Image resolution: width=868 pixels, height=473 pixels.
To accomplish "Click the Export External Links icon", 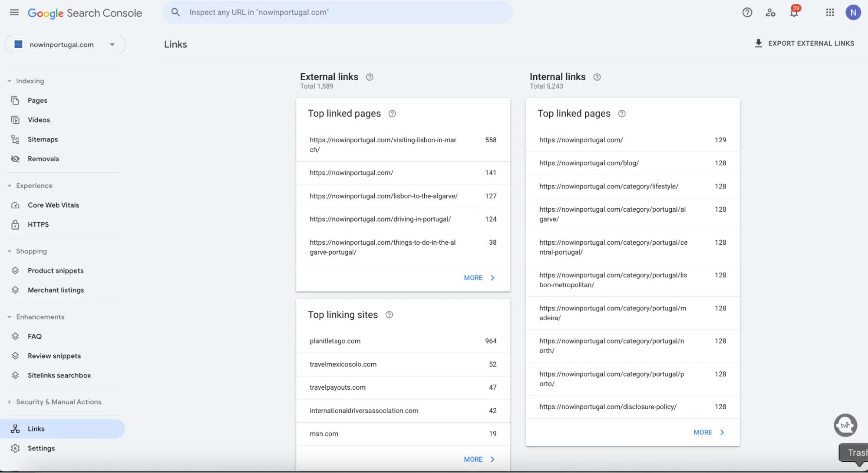I will point(759,44).
